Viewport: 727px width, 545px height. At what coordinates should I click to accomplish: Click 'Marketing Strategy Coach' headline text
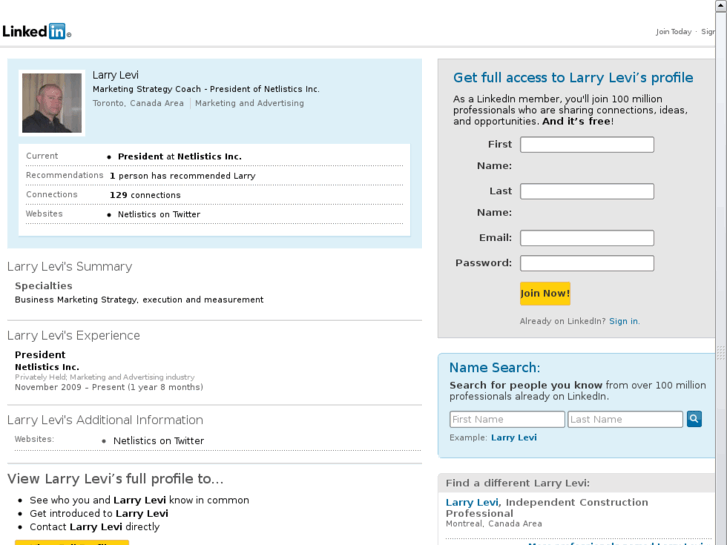(x=147, y=89)
